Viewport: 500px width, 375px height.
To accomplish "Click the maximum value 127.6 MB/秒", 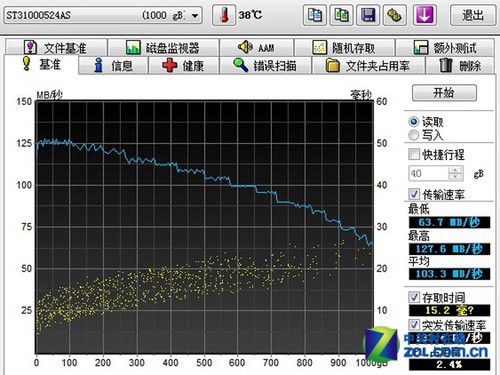I will [x=450, y=249].
